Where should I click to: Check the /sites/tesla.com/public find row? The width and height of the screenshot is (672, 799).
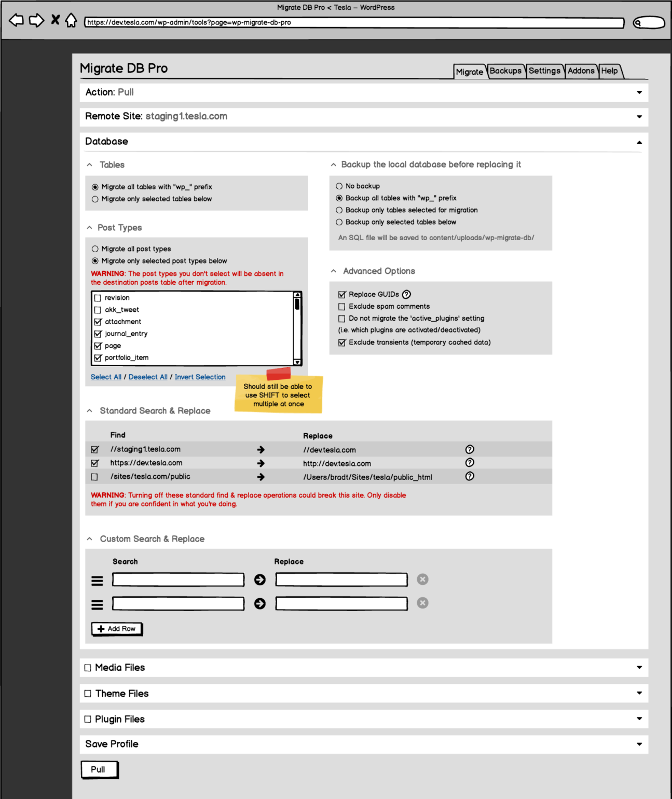(x=94, y=477)
